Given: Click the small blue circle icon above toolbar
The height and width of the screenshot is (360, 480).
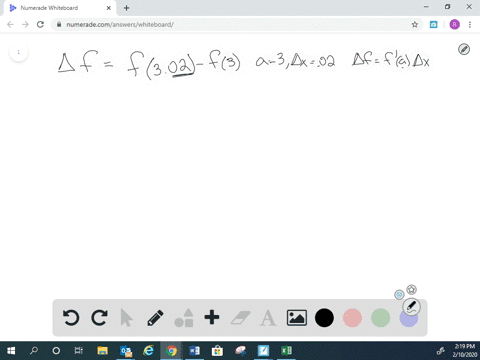Looking at the screenshot, I should (x=399, y=295).
